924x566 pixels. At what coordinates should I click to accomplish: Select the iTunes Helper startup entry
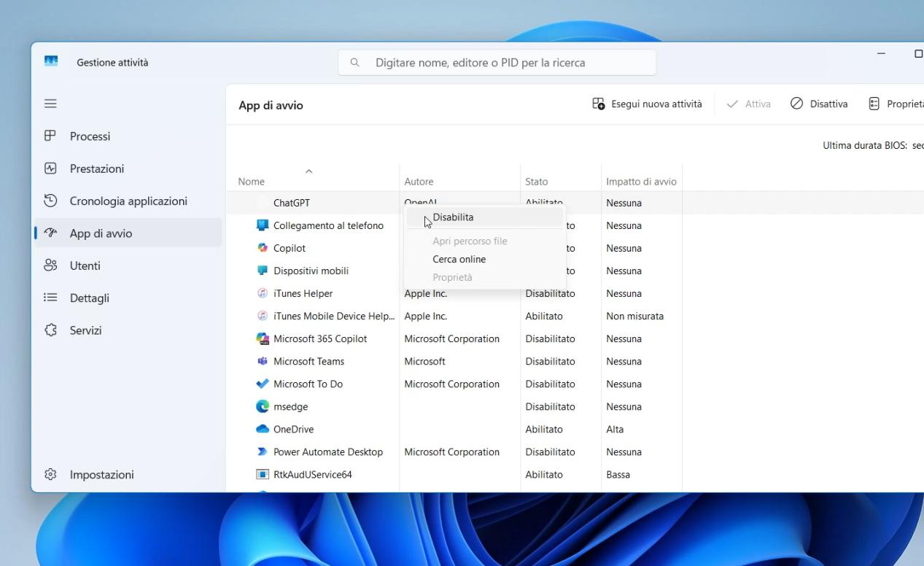coord(303,293)
